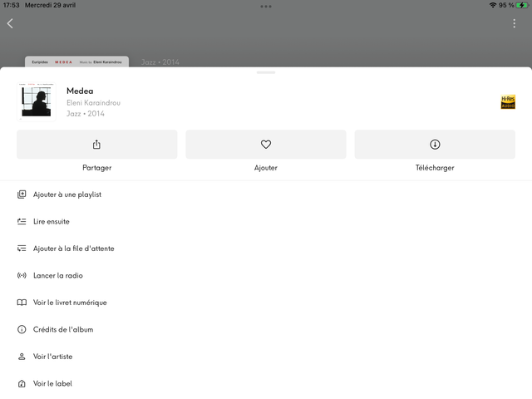Open the three-dot overflow menu
Image resolution: width=532 pixels, height=399 pixels.
click(x=514, y=23)
